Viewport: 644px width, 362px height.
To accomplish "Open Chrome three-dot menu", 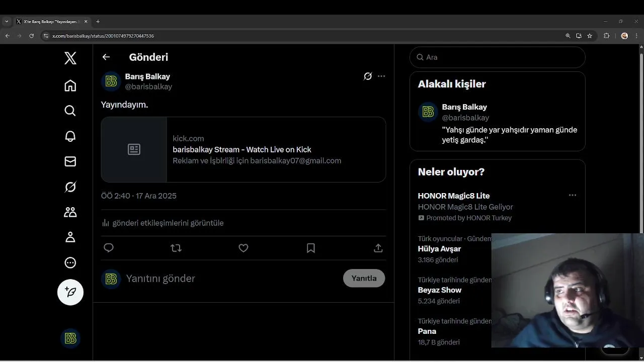I will [636, 36].
